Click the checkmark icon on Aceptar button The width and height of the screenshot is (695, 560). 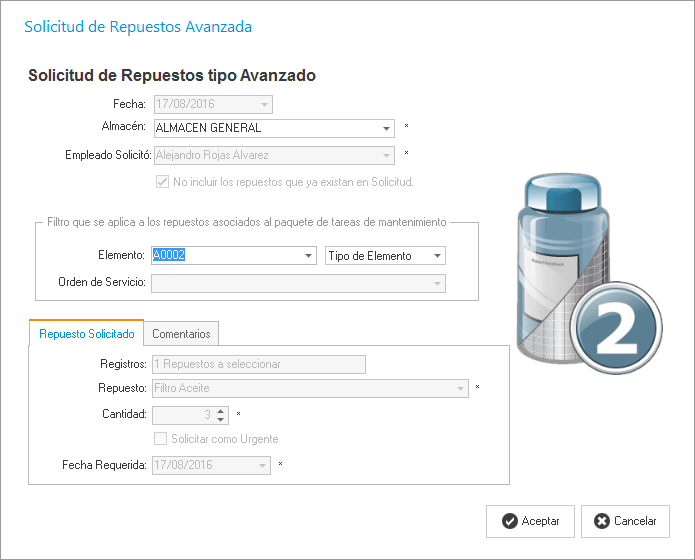pos(509,521)
